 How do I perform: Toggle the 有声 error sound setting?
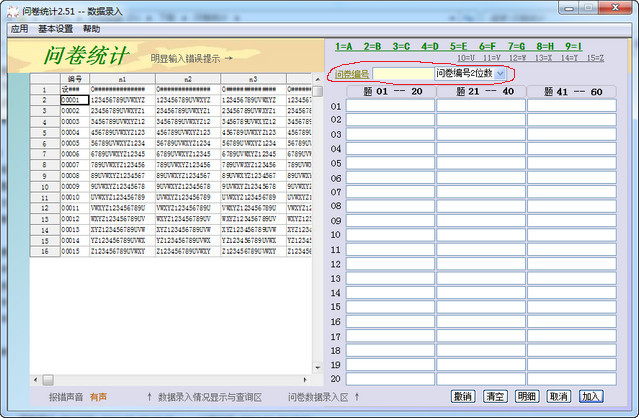click(x=98, y=397)
